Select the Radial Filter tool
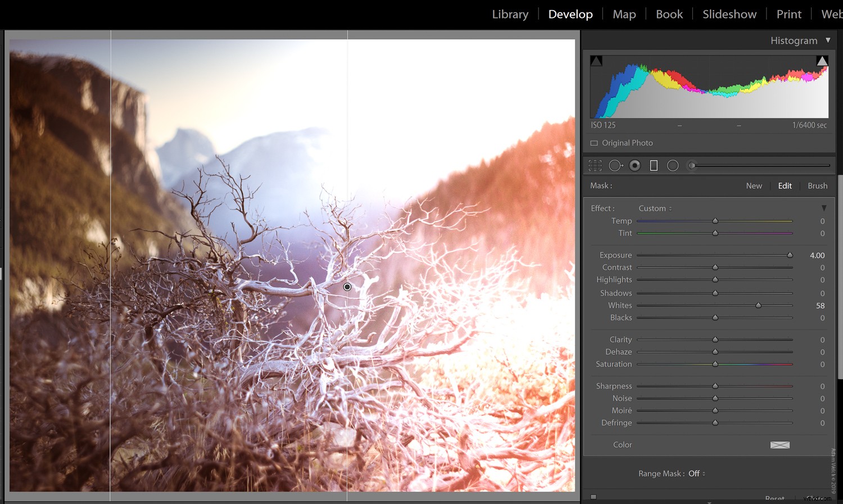This screenshot has width=843, height=504. pyautogui.click(x=673, y=165)
